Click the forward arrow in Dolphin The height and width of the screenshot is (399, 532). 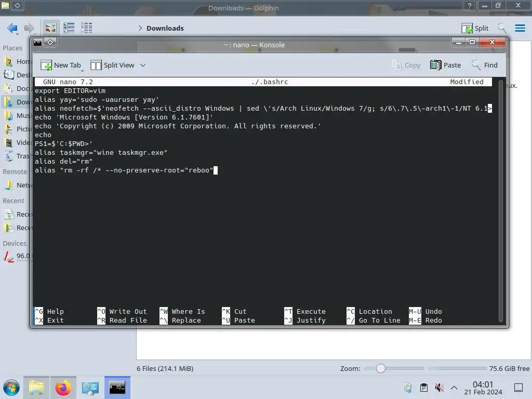30,28
